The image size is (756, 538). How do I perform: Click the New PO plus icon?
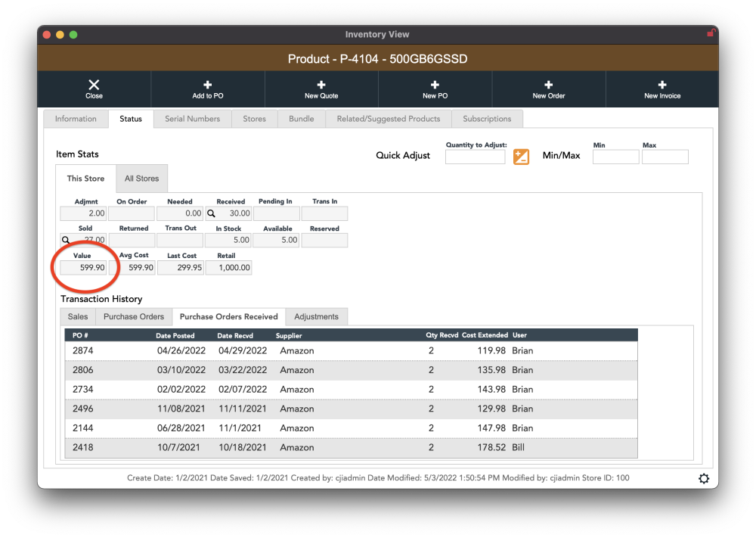pos(435,85)
